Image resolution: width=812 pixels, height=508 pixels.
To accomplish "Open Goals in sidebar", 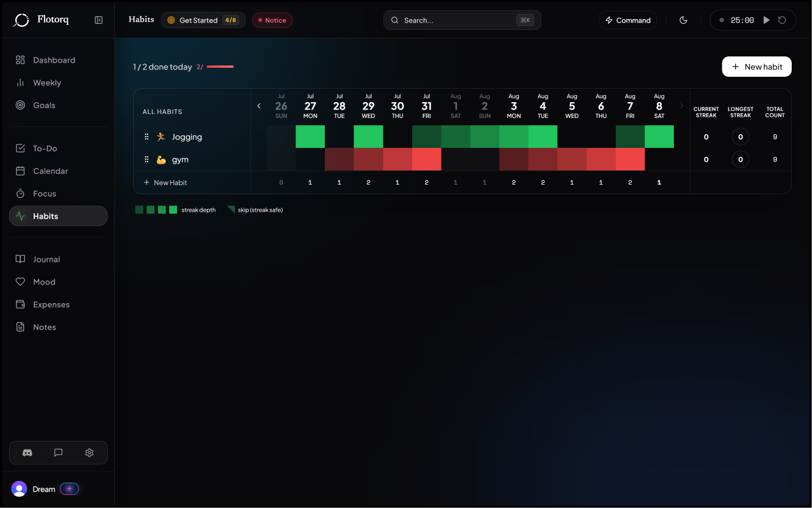I will 58,106.
